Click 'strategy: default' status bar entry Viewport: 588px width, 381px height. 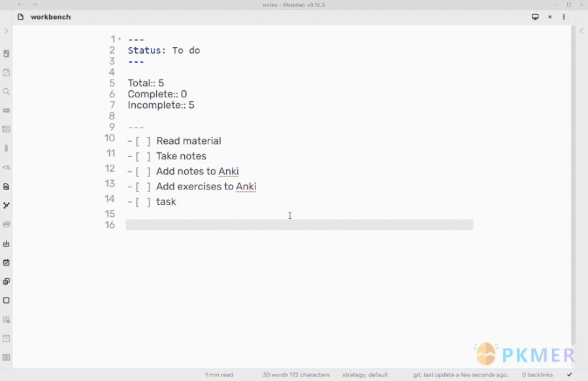(365, 374)
